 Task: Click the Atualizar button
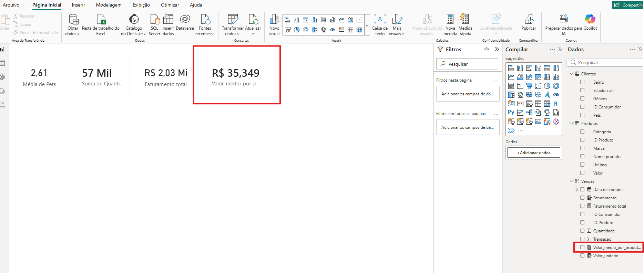(x=253, y=25)
